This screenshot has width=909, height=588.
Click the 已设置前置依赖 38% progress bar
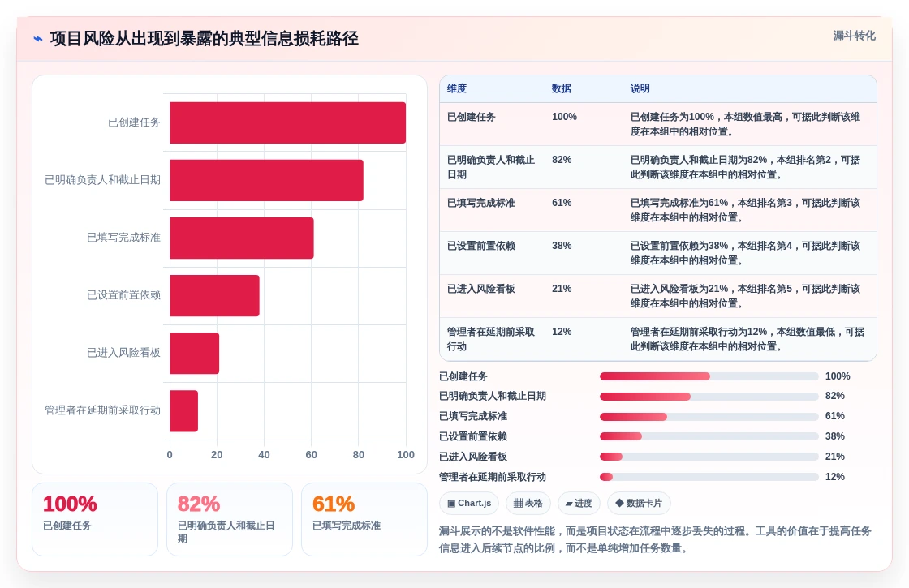coord(709,437)
